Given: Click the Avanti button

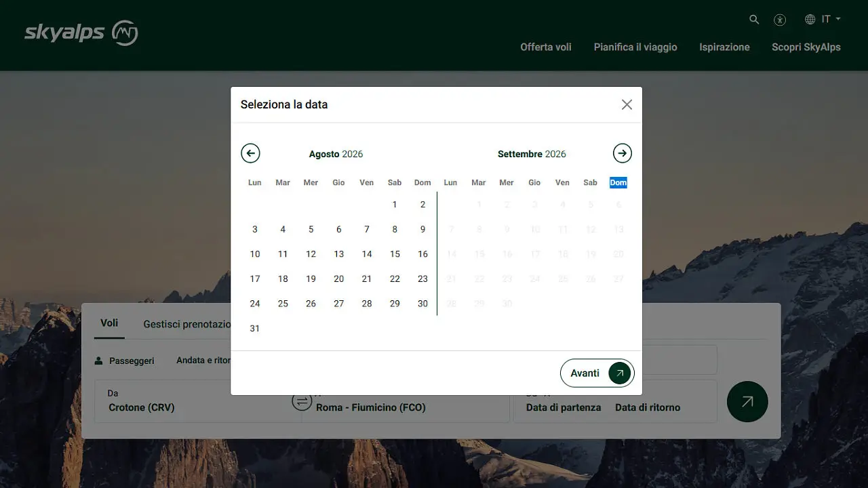Looking at the screenshot, I should coord(597,373).
